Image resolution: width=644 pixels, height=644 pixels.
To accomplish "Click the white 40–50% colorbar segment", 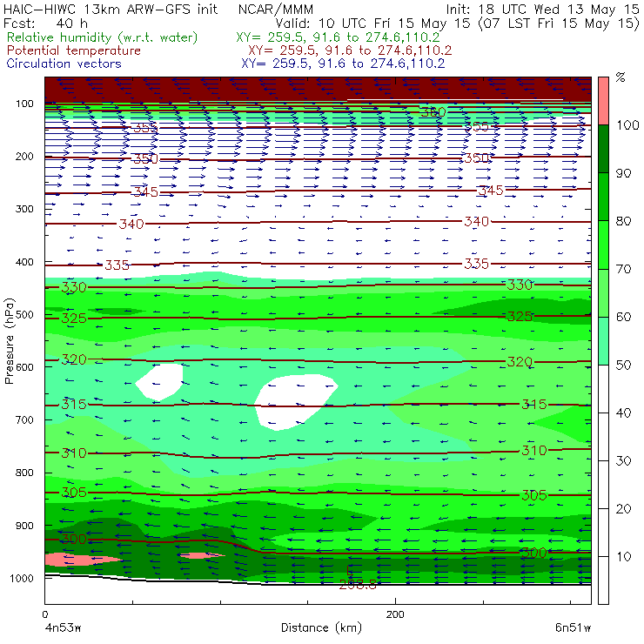I will 603,388.
